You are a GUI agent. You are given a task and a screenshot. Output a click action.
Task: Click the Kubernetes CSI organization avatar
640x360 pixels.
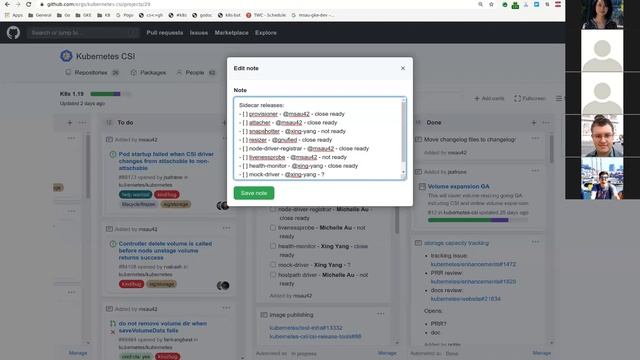click(66, 56)
